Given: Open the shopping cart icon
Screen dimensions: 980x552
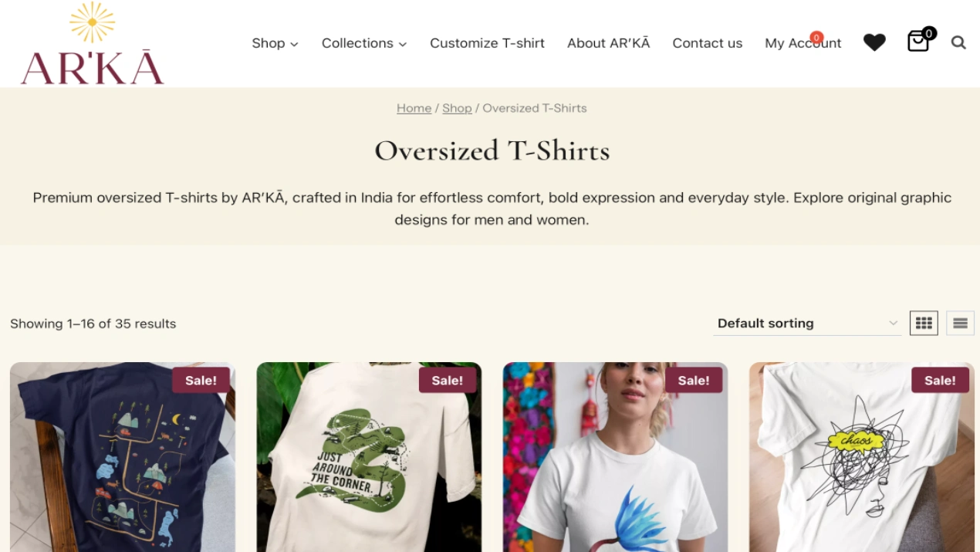Looking at the screenshot, I should [x=917, y=42].
